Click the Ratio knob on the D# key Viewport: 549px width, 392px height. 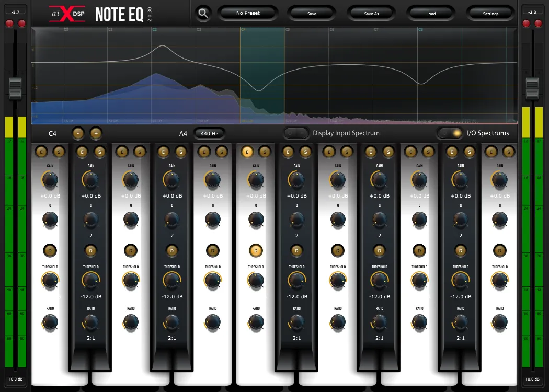(x=172, y=322)
